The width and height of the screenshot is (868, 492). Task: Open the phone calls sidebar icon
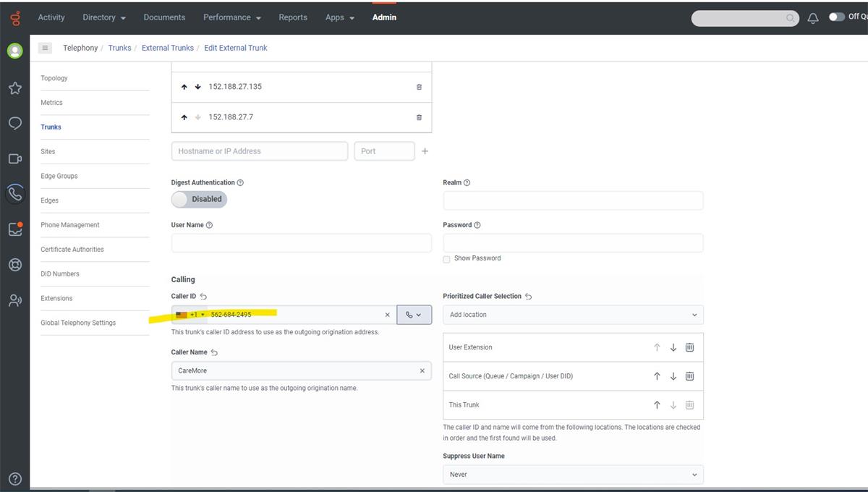pyautogui.click(x=14, y=193)
